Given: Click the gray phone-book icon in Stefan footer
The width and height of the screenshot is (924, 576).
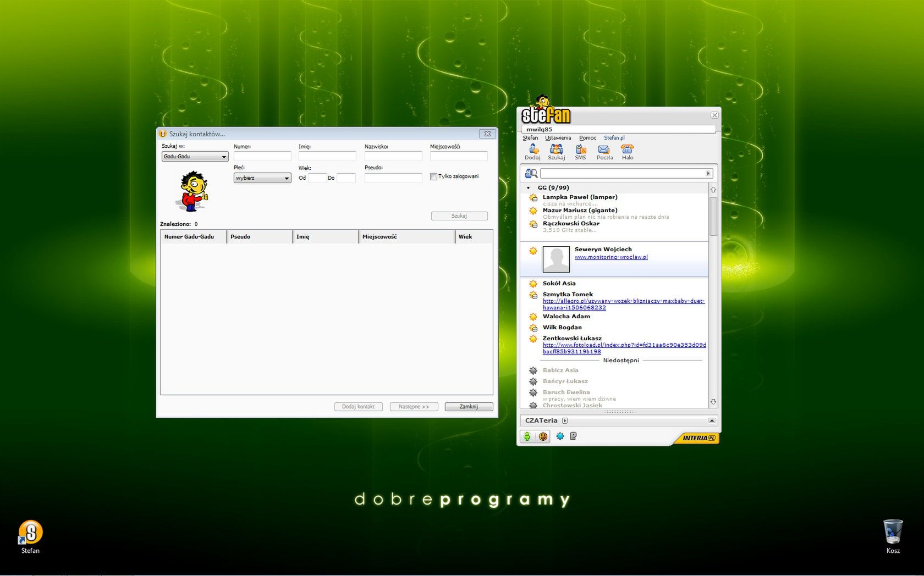Looking at the screenshot, I should 573,436.
